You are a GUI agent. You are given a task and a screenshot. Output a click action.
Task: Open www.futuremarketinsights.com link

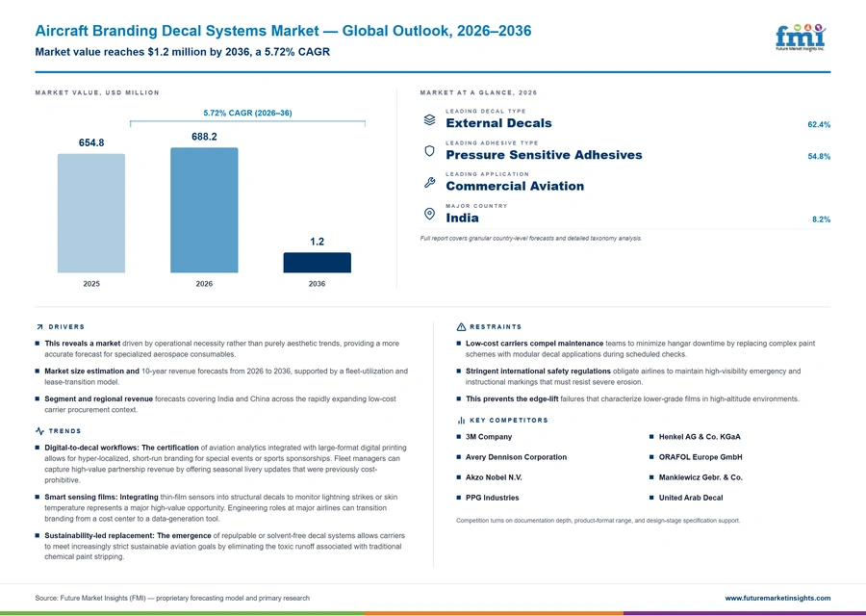click(x=777, y=598)
